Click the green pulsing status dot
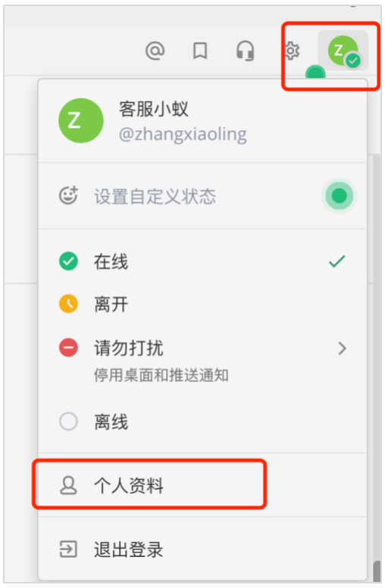This screenshot has width=385, height=588. (340, 195)
